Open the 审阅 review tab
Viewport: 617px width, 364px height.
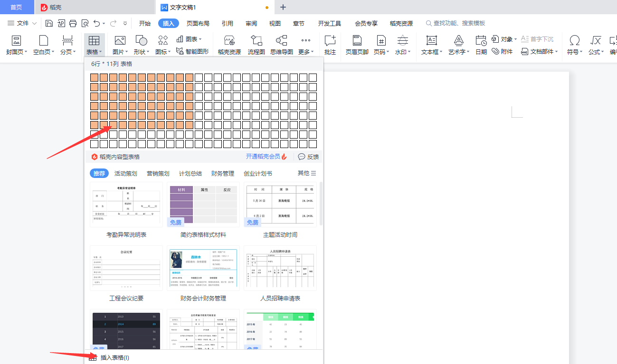tap(251, 22)
